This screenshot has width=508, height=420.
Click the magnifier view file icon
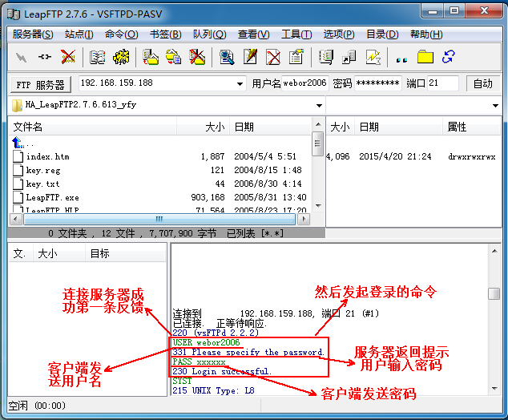click(x=227, y=57)
